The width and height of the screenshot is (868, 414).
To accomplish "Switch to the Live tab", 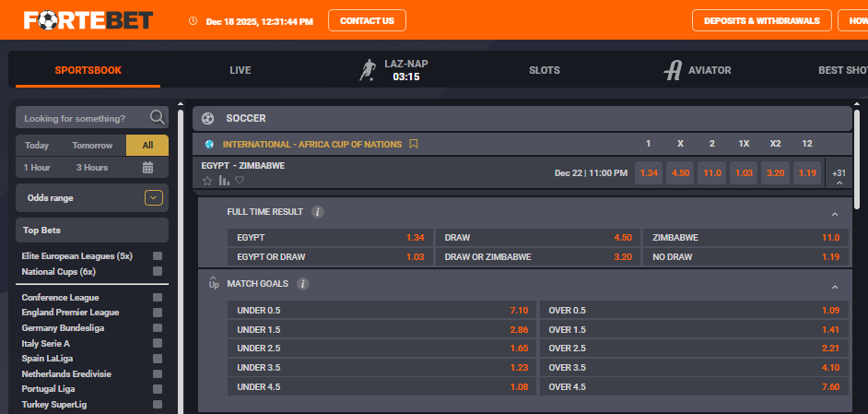I will pyautogui.click(x=240, y=70).
